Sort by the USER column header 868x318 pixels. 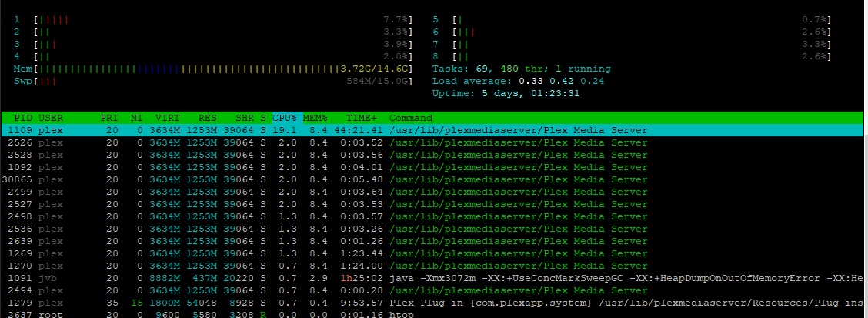[50, 118]
